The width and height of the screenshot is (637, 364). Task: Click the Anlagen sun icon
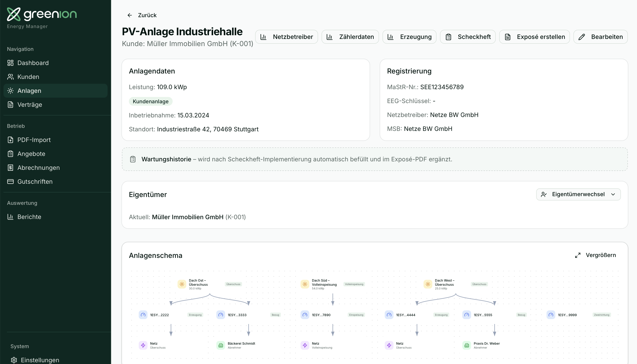10,91
